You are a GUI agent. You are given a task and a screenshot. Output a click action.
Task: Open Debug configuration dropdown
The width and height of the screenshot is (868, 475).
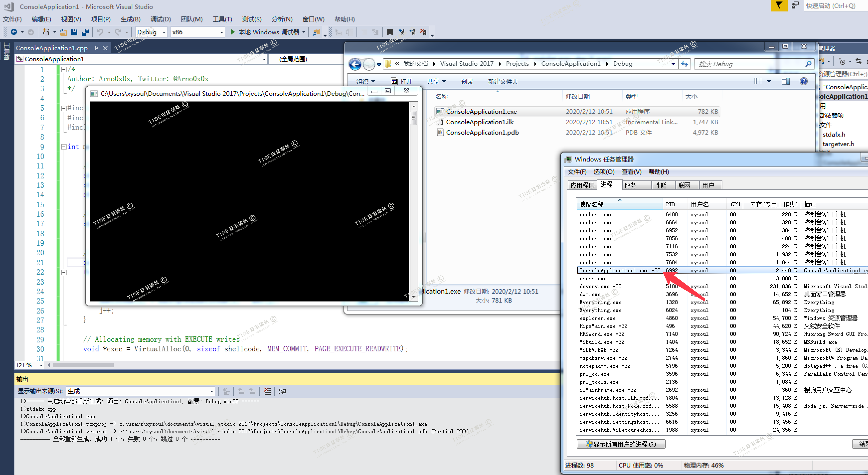click(164, 32)
